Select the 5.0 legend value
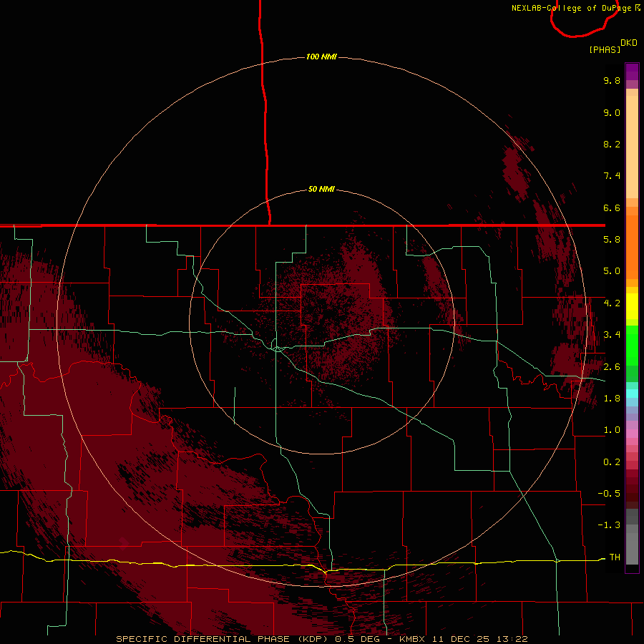The width and height of the screenshot is (644, 644). [x=612, y=271]
